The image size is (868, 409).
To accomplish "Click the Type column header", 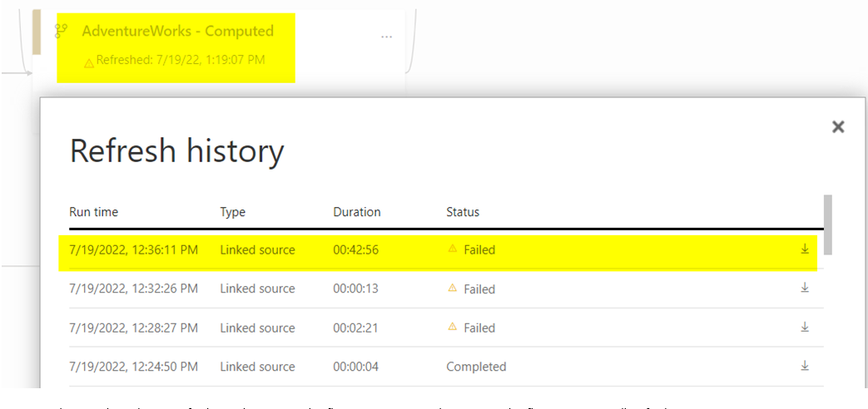I will (x=232, y=212).
